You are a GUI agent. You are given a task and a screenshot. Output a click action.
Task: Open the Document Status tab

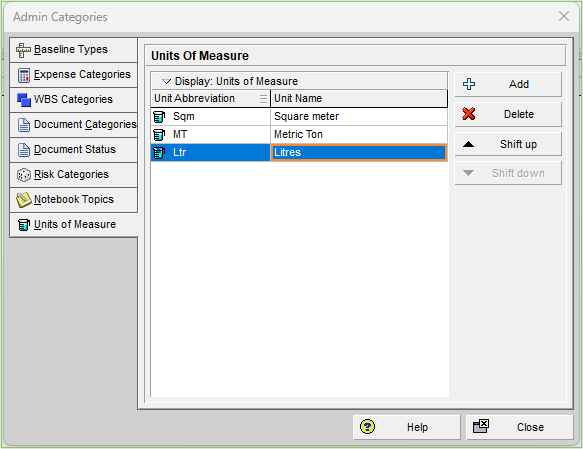(x=74, y=149)
